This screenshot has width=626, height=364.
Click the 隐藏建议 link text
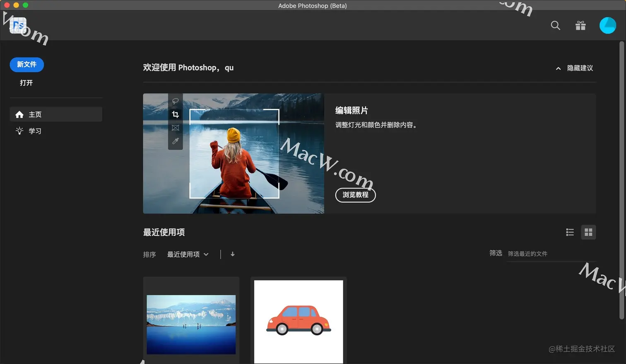tap(580, 68)
